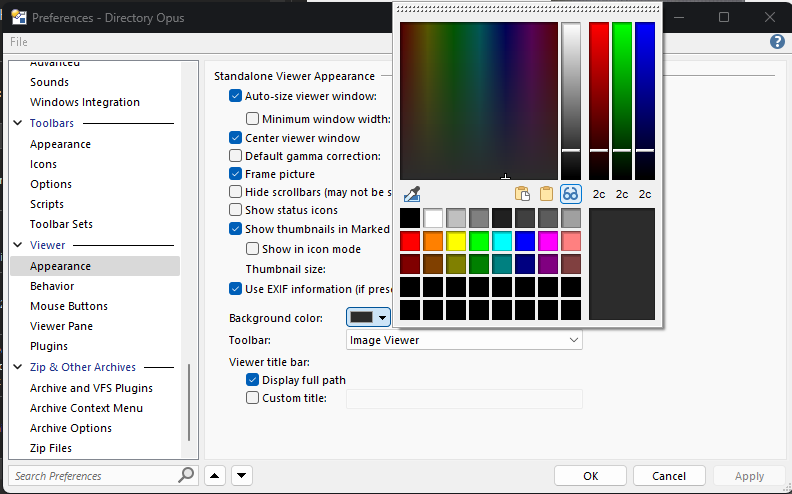Toggle the glasses preview icon
The height and width of the screenshot is (494, 792).
coord(571,194)
